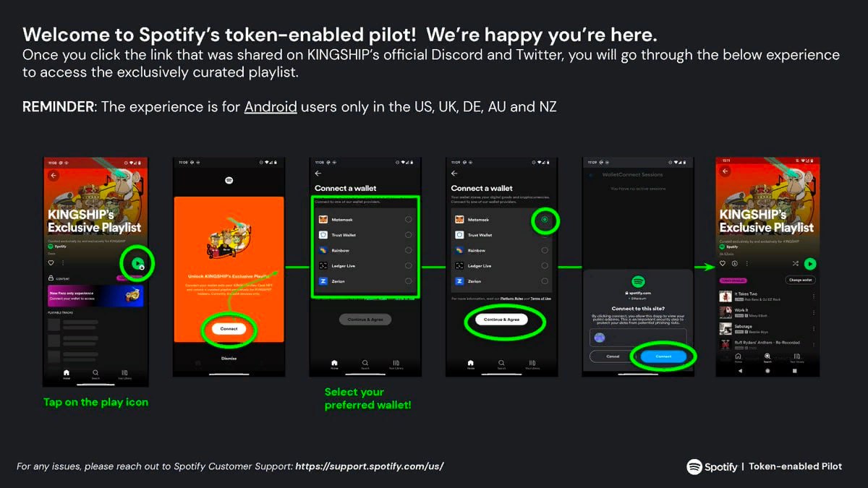Tap the Spotify logo above the orange unlock card
Image resolution: width=868 pixels, height=488 pixels.
pyautogui.click(x=228, y=179)
